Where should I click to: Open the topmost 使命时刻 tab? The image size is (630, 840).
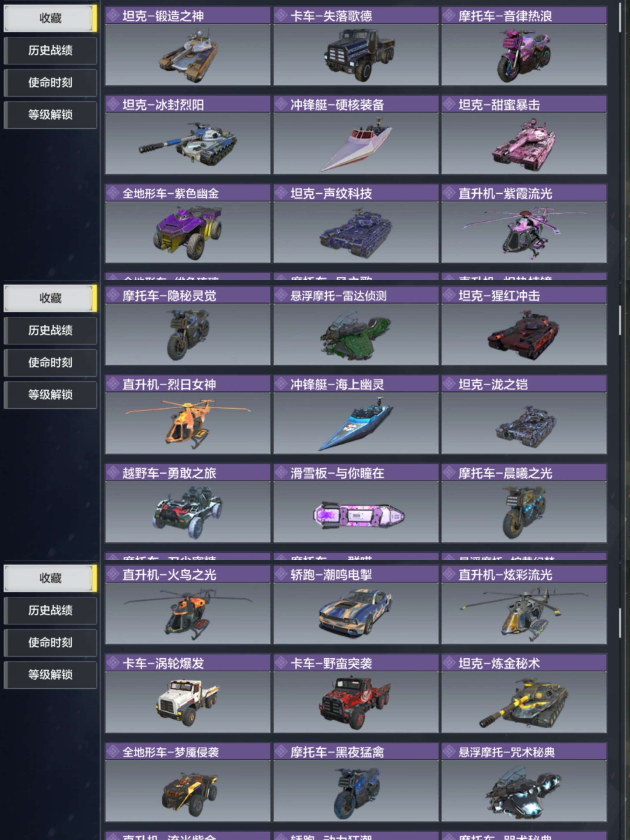[x=50, y=83]
